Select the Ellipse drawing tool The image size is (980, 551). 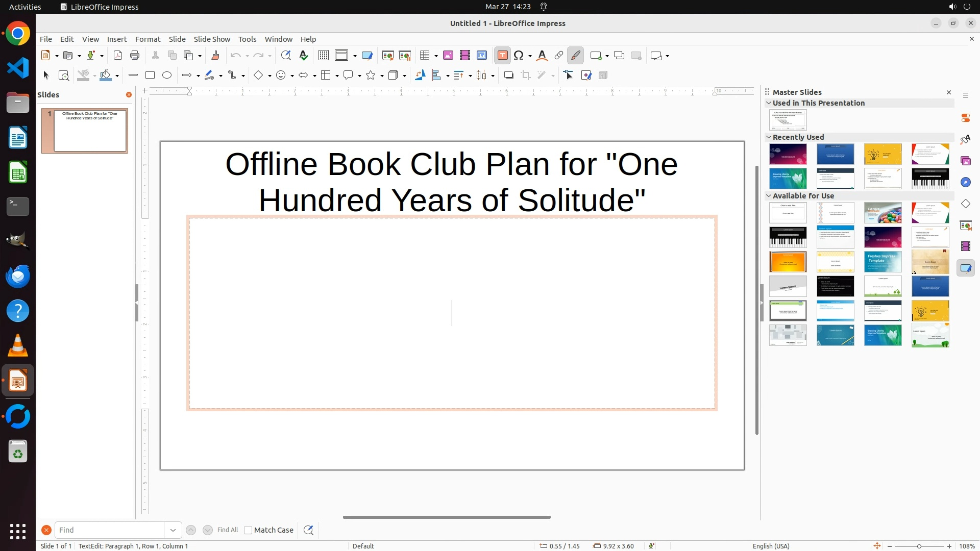[x=167, y=76]
